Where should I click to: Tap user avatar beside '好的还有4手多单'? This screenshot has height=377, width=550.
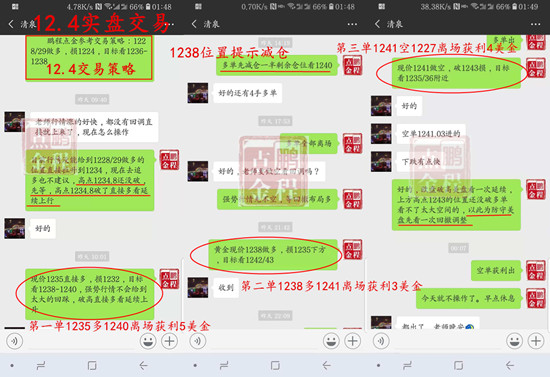point(198,93)
